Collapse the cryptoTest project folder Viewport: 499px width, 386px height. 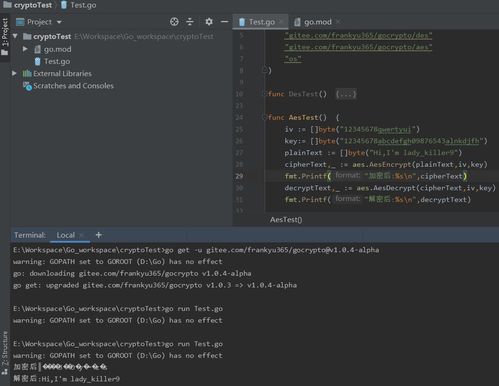pyautogui.click(x=15, y=36)
